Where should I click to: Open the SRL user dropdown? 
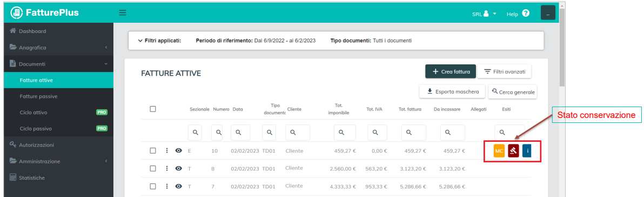click(484, 14)
